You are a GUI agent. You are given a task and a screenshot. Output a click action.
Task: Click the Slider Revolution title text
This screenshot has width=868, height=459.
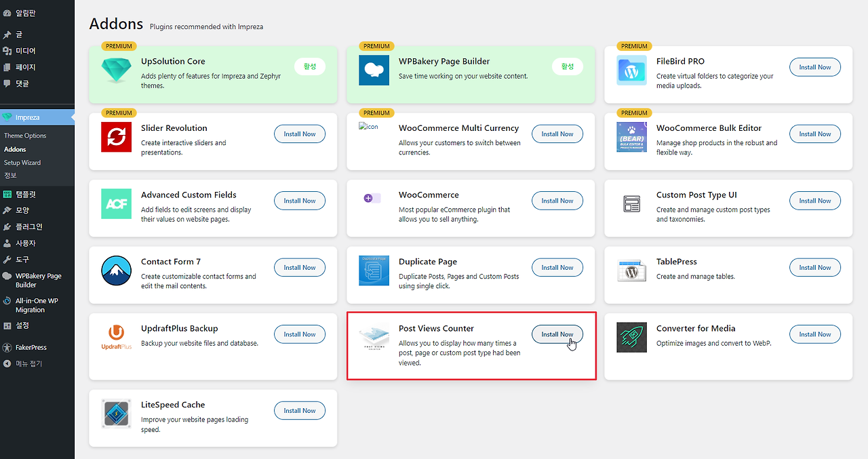(x=174, y=128)
